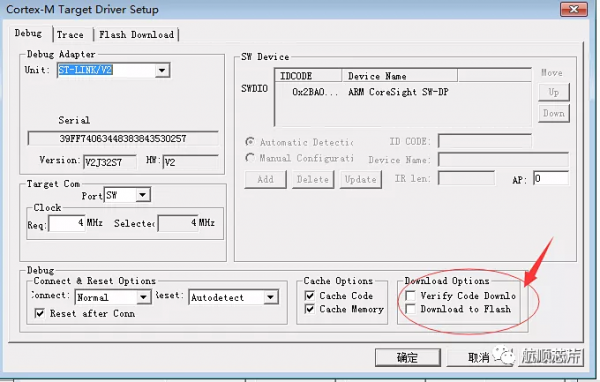Open the Connect Normal dropdown
The width and height of the screenshot is (600, 382).
[x=143, y=297]
